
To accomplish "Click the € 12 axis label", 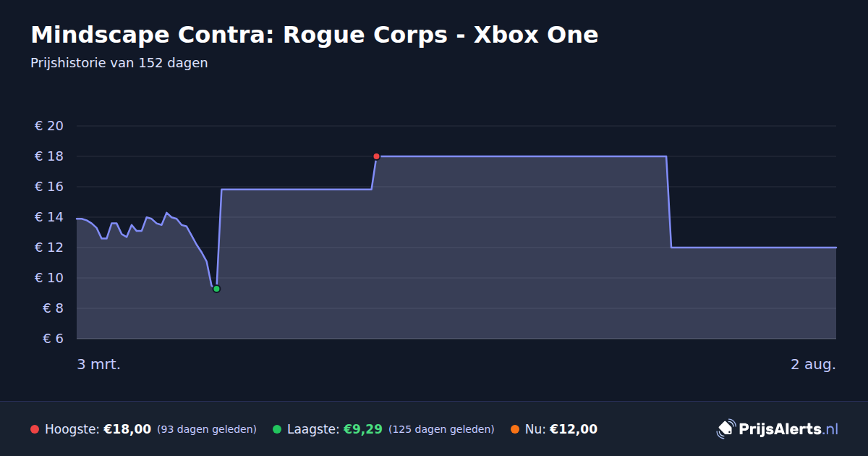I will coord(49,248).
